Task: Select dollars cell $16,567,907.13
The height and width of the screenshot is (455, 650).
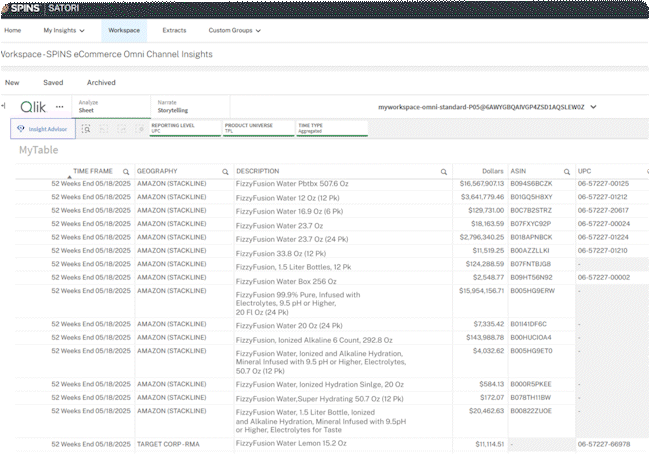Action: coord(482,184)
